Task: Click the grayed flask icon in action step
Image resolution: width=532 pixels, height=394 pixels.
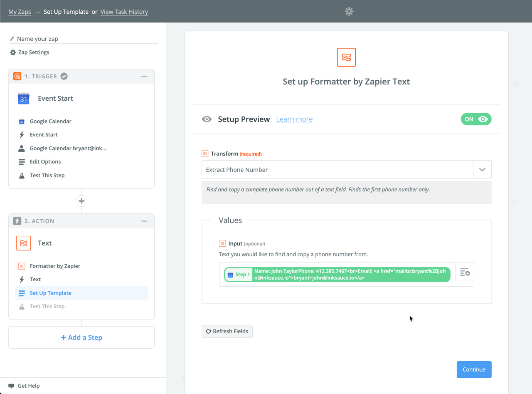Action: [22, 307]
